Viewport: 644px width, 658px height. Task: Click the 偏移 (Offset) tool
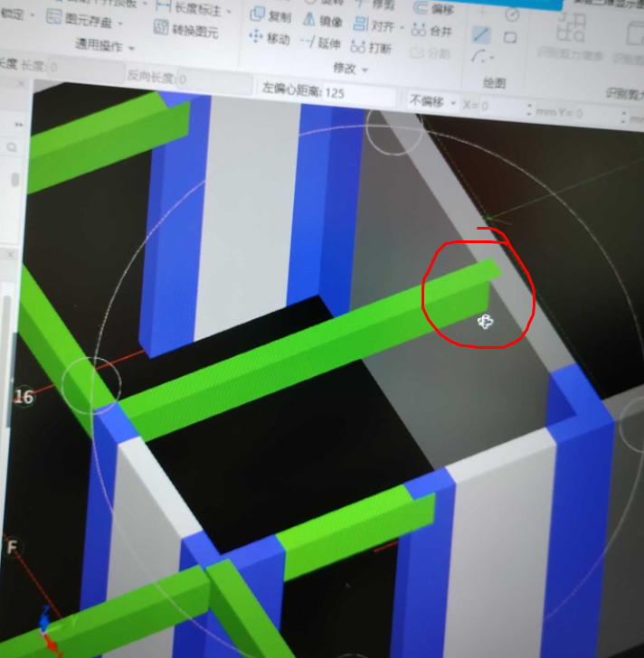(x=434, y=8)
